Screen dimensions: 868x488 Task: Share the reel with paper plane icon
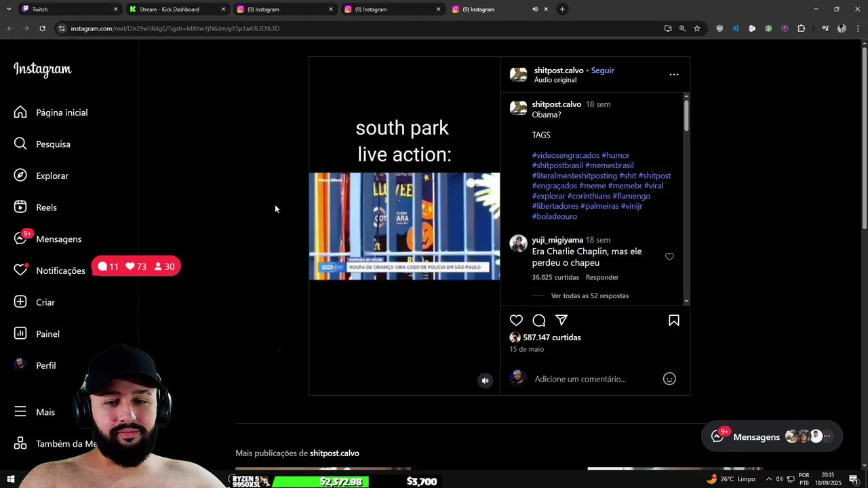pos(561,321)
